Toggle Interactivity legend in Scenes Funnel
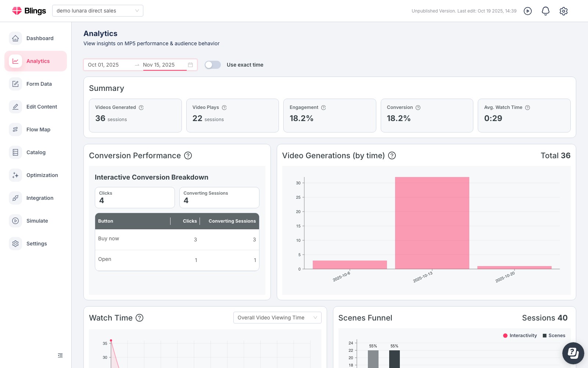 (x=520, y=336)
